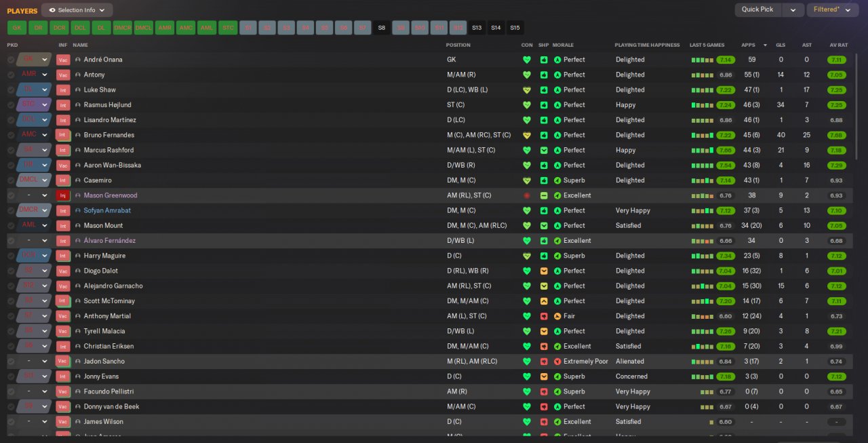Click Christian Eriksen's sharpness icon
This screenshot has width=868, height=443.
[544, 346]
